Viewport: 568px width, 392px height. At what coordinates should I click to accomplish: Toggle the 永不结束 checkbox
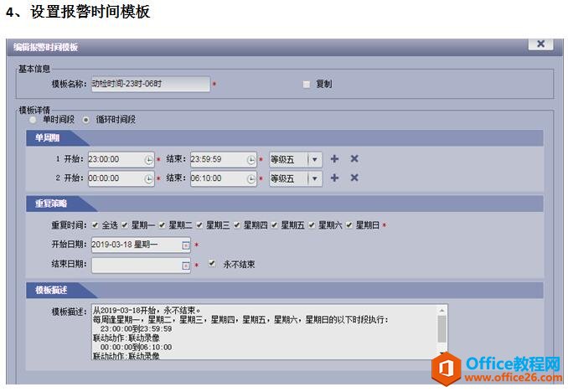click(212, 263)
